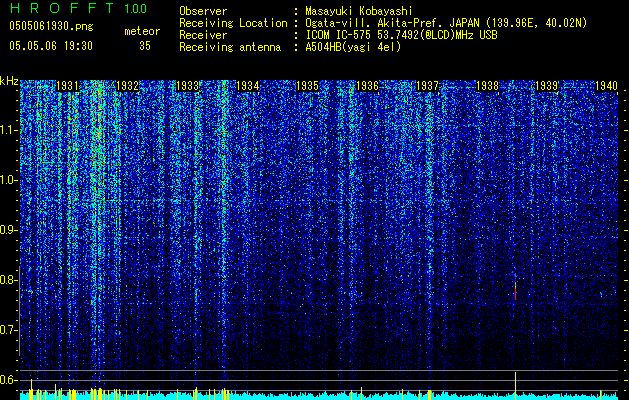Click the tallest yellow spike in the power graph
The width and height of the screenshot is (629, 400).
point(515,386)
